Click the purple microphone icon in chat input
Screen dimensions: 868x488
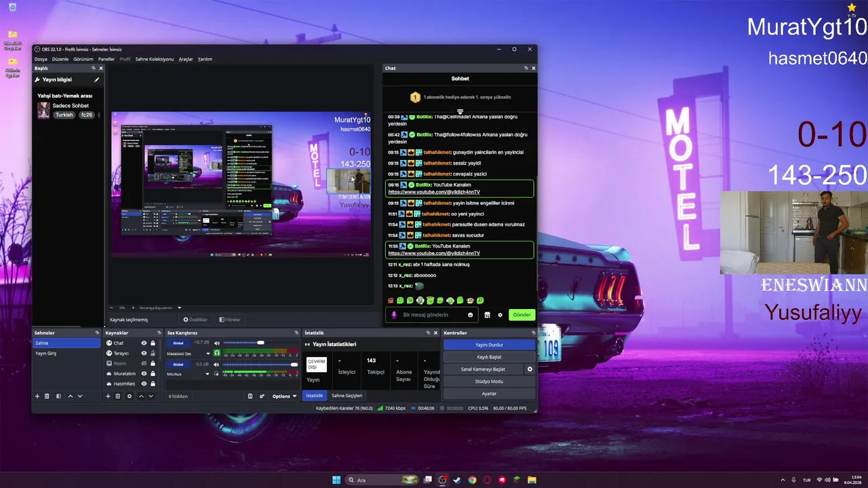394,314
